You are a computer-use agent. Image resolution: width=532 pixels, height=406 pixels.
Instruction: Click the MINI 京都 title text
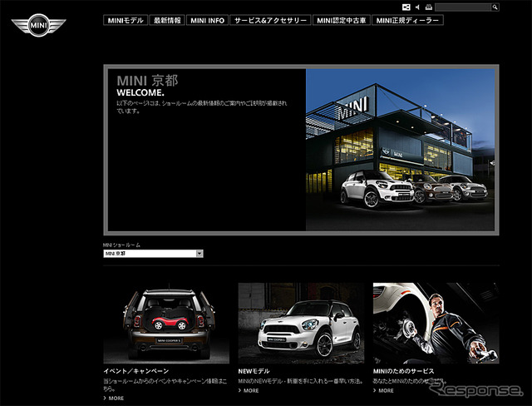[x=147, y=81]
